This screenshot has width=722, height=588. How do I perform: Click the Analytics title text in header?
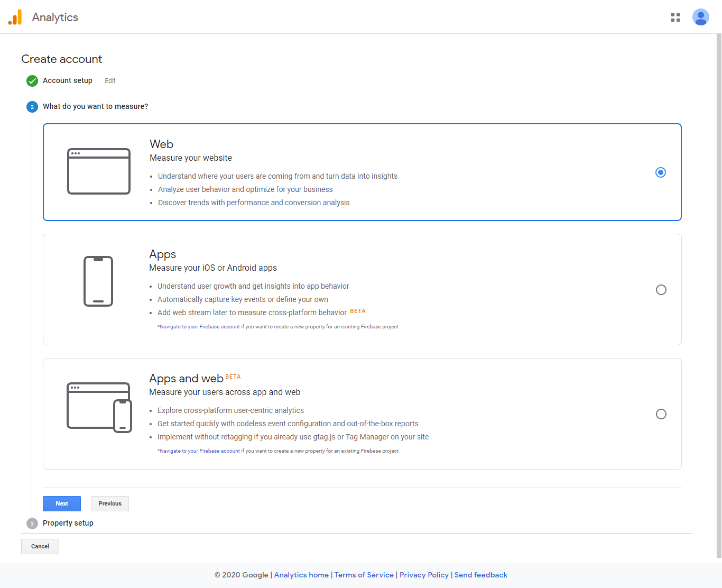(55, 17)
